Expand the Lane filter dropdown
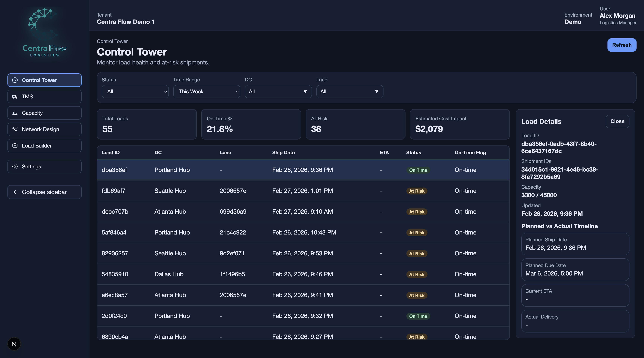Screen dimensions: 644x358 point(350,92)
